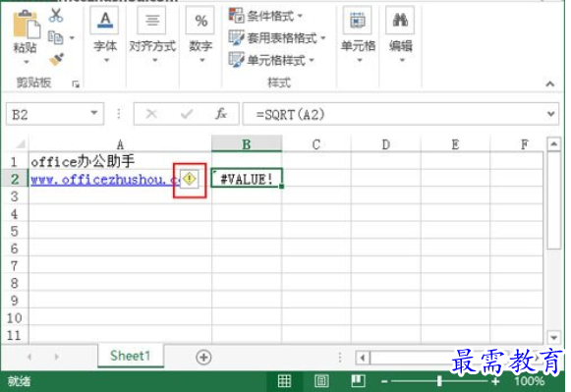Cancel formula entry with the X icon
Image resolution: width=571 pixels, height=392 pixels.
[x=151, y=114]
